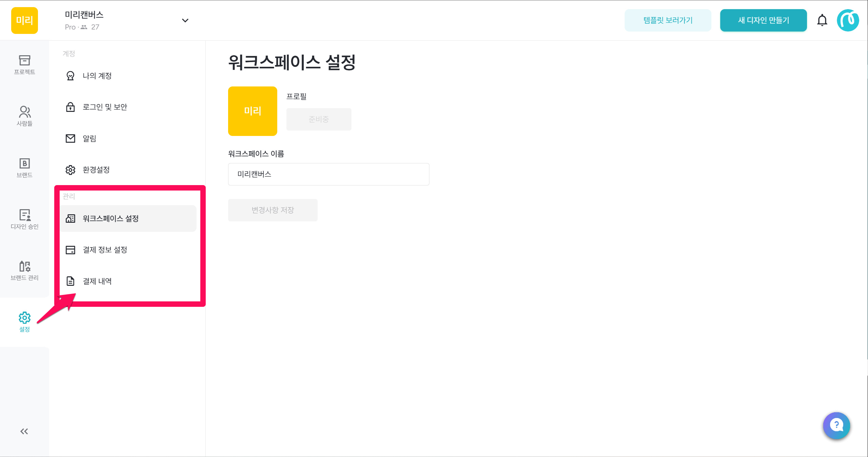This screenshot has width=868, height=457.
Task: Open 디자인 승인 in the sidebar
Action: (24, 219)
